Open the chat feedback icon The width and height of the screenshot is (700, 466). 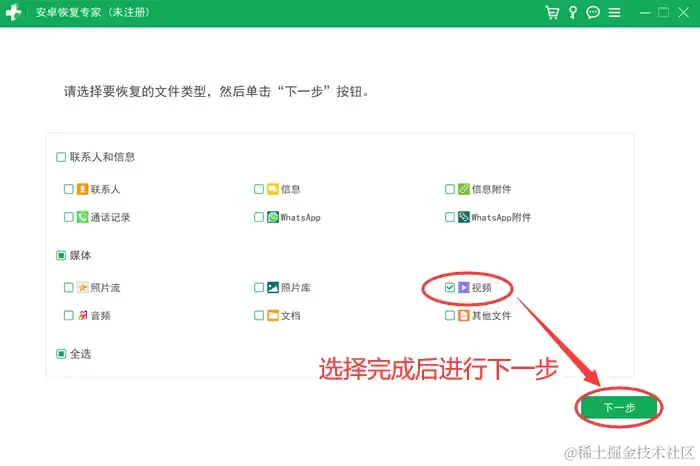[593, 12]
